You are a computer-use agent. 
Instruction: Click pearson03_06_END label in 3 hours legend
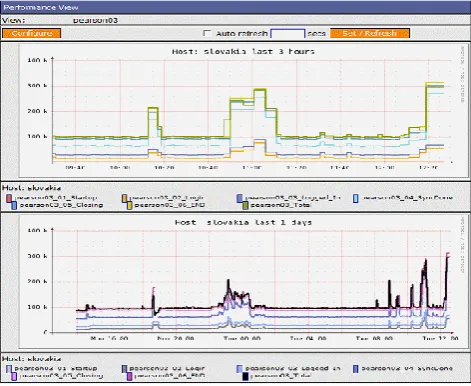coord(170,205)
